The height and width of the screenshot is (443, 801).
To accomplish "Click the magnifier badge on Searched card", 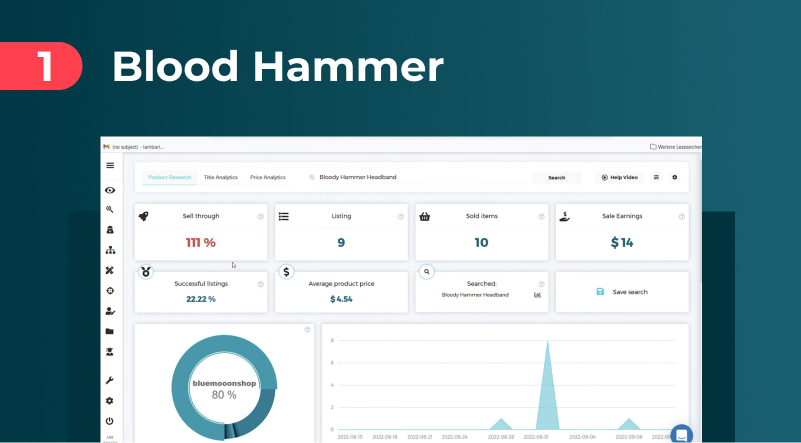I will click(x=427, y=272).
